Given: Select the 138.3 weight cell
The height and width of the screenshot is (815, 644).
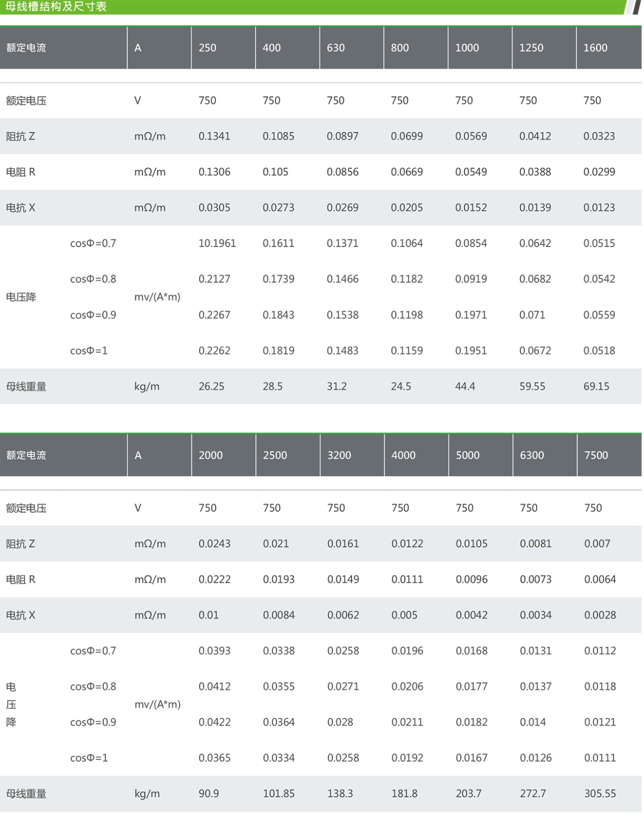Looking at the screenshot, I should pyautogui.click(x=340, y=794).
